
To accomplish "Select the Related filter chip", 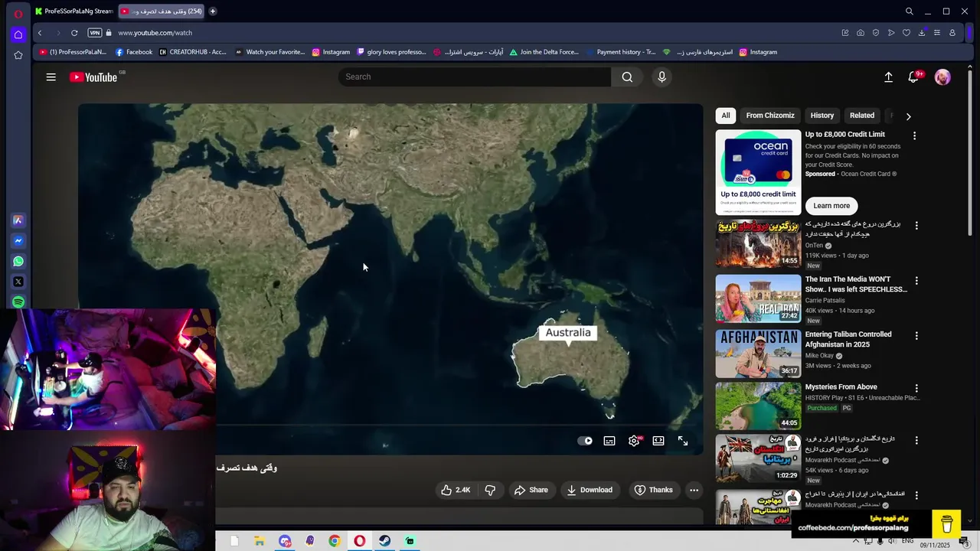I will [862, 116].
